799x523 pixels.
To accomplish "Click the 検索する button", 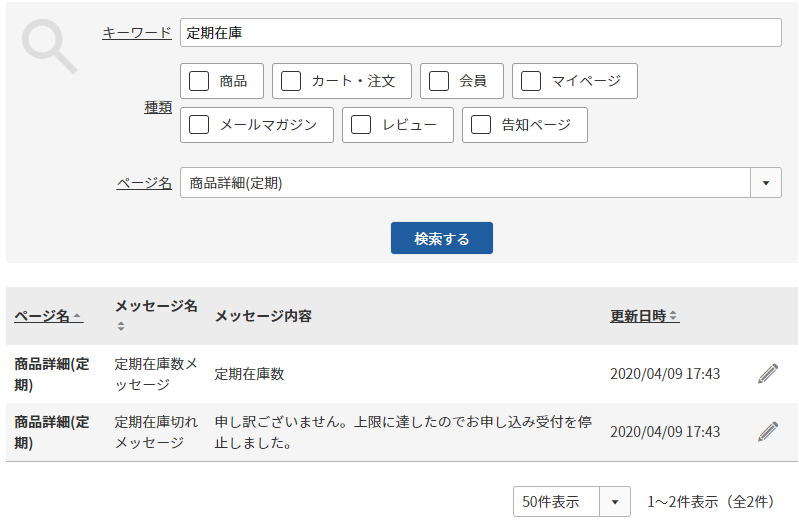I will pyautogui.click(x=442, y=238).
